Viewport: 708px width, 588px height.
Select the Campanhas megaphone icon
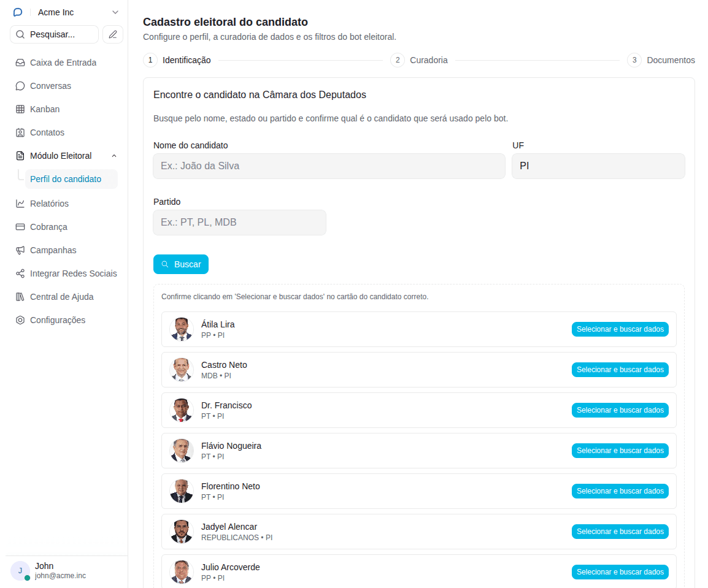[20, 250]
